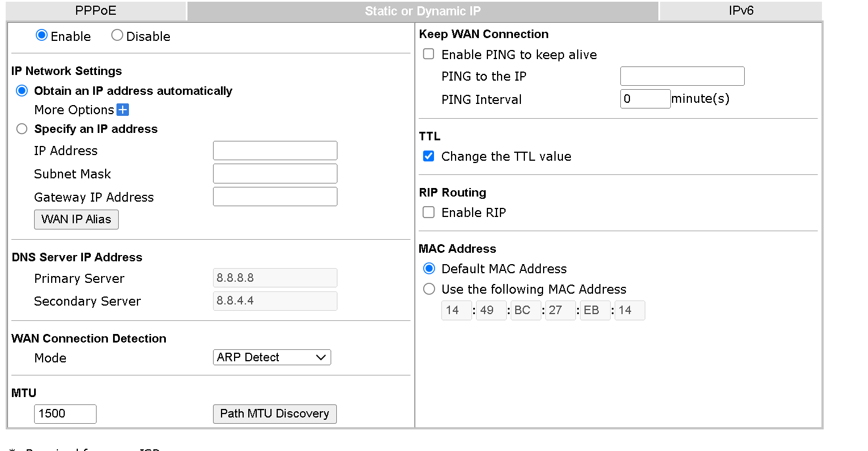Viewport: 868px width, 451px height.
Task: Click the Subnet Mask field
Action: [x=275, y=173]
